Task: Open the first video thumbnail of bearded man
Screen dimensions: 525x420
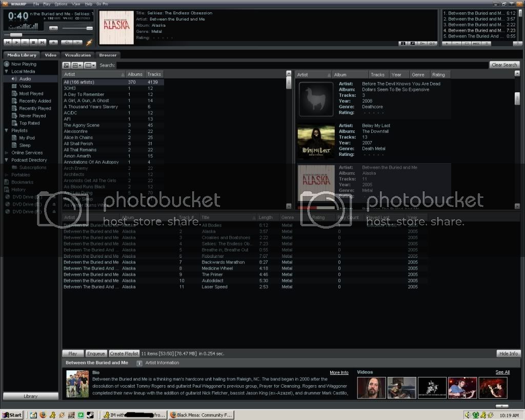Action: coord(371,388)
